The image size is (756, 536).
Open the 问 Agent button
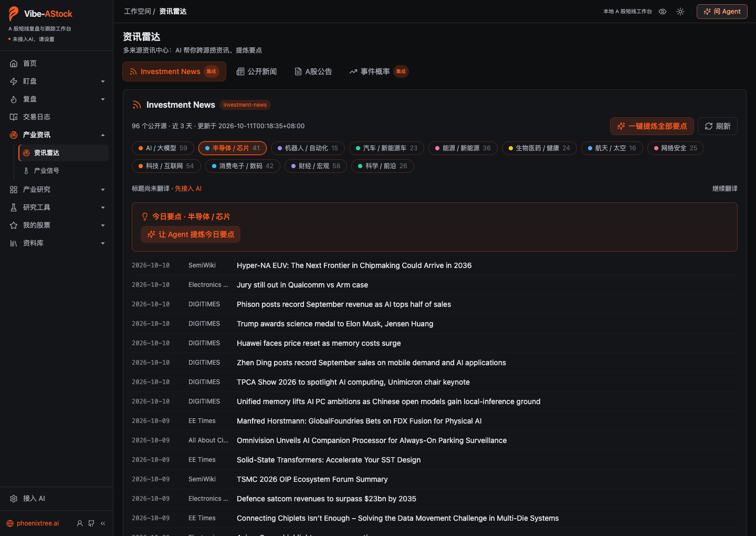(x=722, y=12)
